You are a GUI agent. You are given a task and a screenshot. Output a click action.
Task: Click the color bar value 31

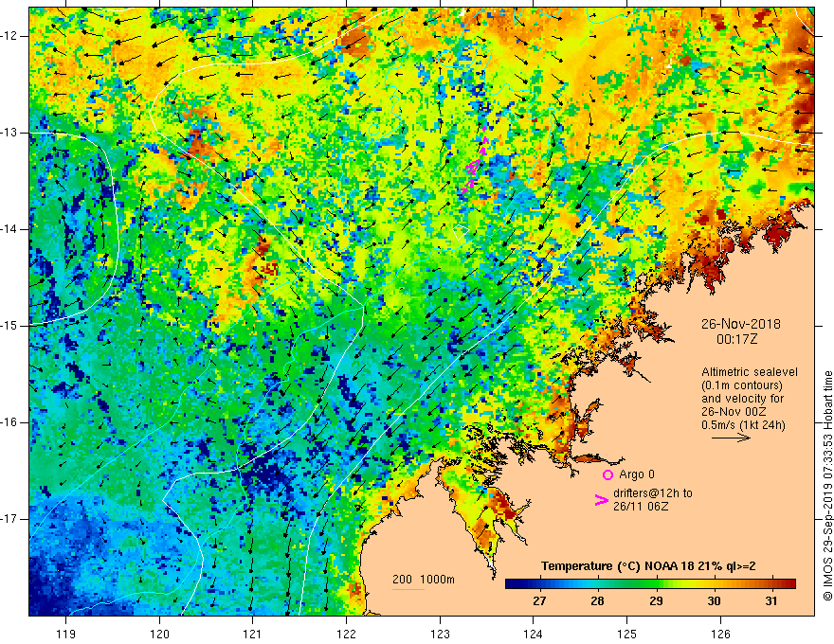click(x=771, y=601)
